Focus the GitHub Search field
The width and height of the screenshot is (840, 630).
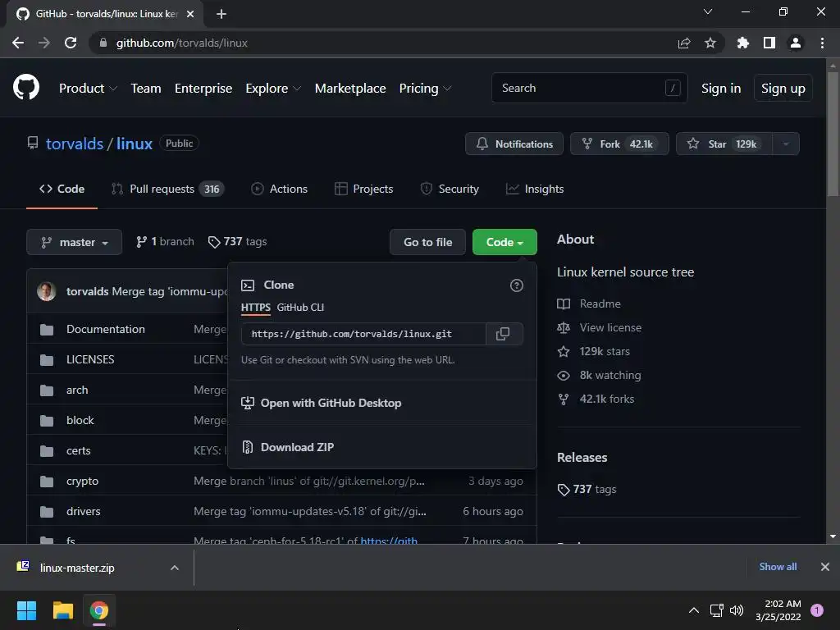pyautogui.click(x=589, y=88)
